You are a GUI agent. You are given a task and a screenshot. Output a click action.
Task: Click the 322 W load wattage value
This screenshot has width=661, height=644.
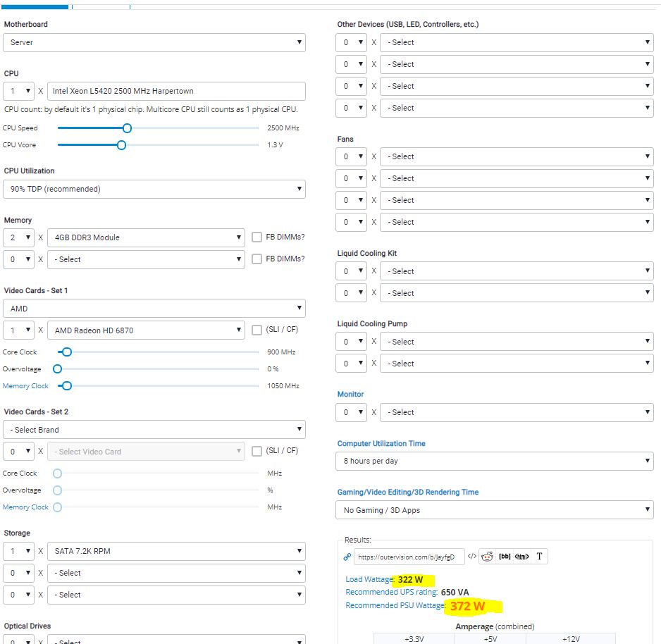410,579
